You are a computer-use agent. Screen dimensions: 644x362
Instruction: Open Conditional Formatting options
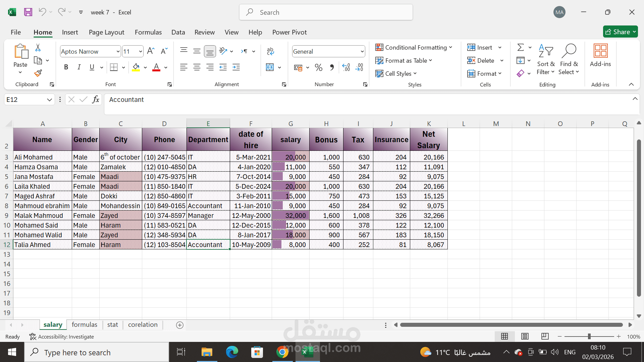414,47
